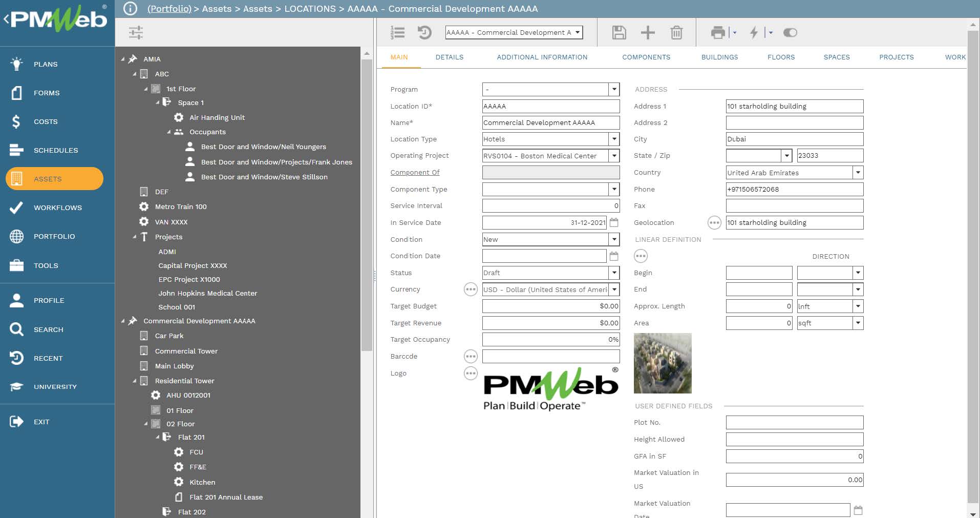Image resolution: width=980 pixels, height=518 pixels.
Task: Click the lightning bolt actions icon
Action: pyautogui.click(x=754, y=33)
